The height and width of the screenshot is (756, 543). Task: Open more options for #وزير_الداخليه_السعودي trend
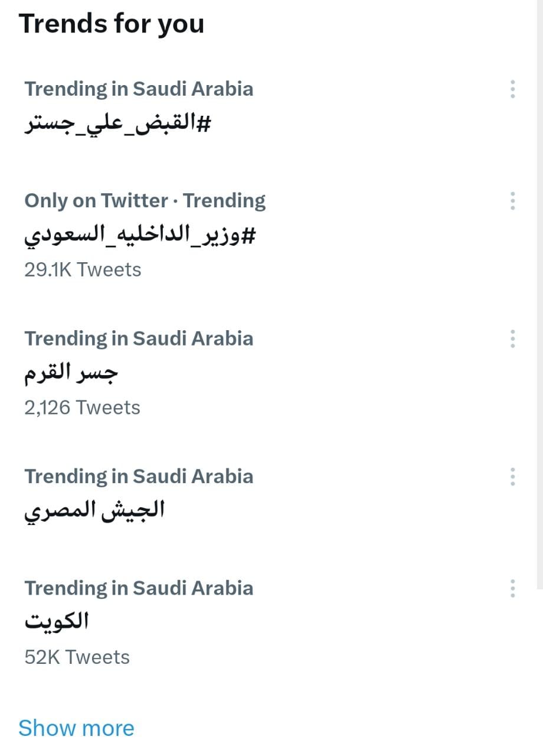coord(512,201)
